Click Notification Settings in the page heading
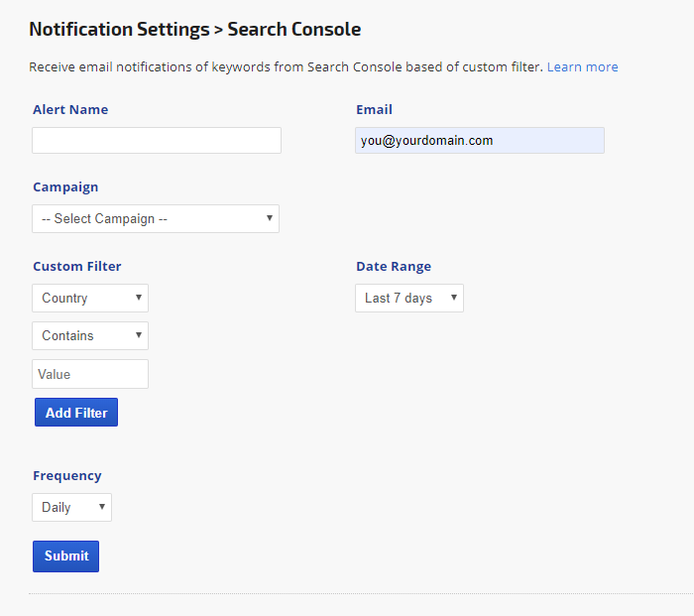This screenshot has height=616, width=694. point(118,29)
